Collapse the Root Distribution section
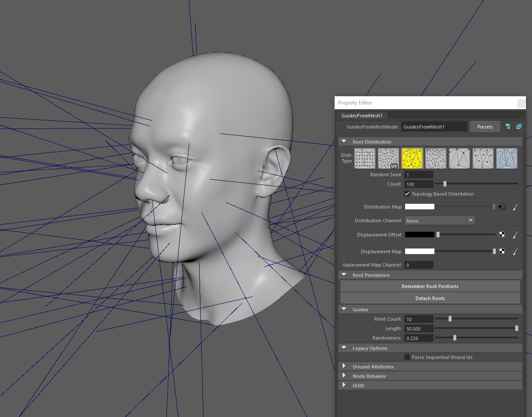 pyautogui.click(x=344, y=141)
